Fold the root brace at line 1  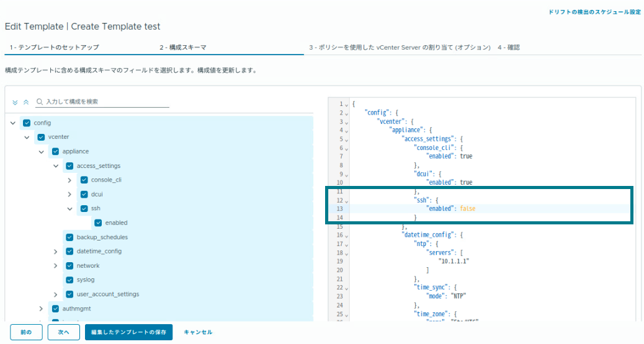(347, 105)
